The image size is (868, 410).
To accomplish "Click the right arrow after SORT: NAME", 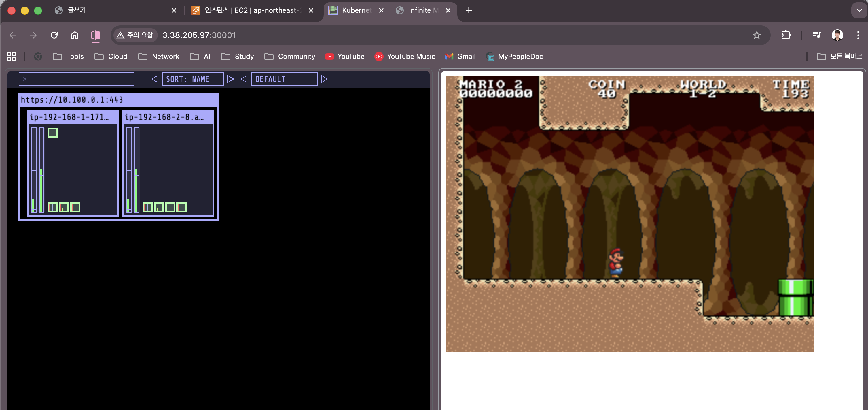I will coord(230,79).
